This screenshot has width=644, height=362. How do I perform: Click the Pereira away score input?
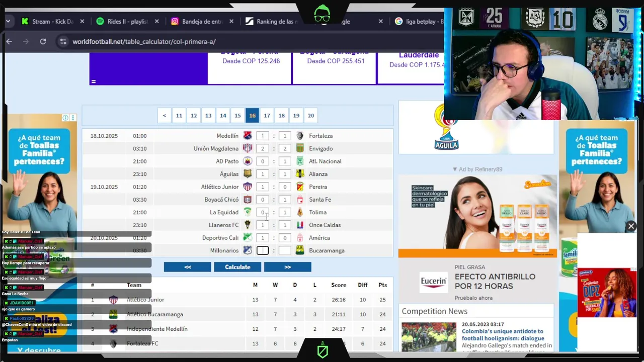285,187
